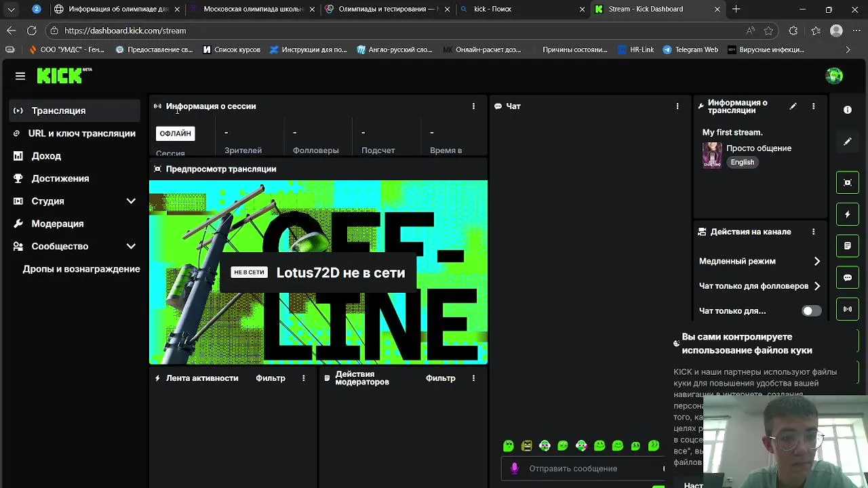Open Медленный режим chevron settings

[817, 261]
